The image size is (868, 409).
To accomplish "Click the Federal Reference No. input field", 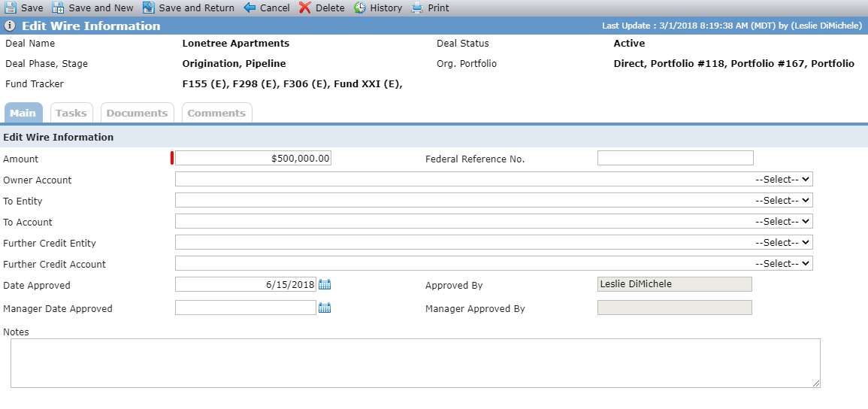I will pos(676,158).
